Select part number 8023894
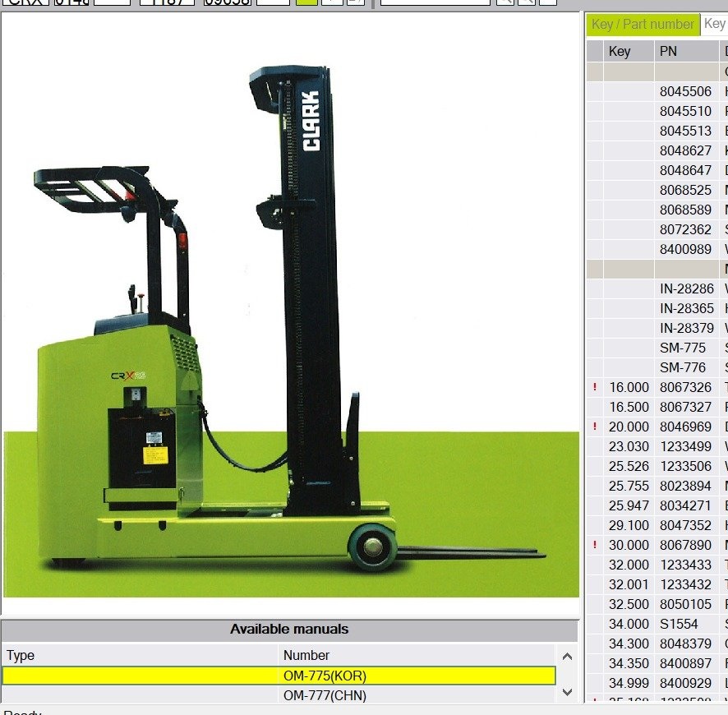The height and width of the screenshot is (715, 728). (685, 486)
